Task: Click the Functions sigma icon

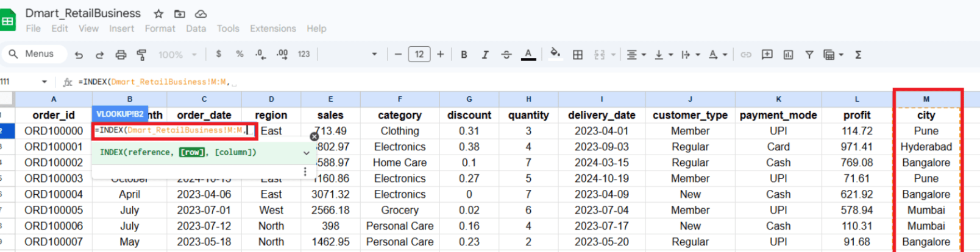Action: pos(858,55)
